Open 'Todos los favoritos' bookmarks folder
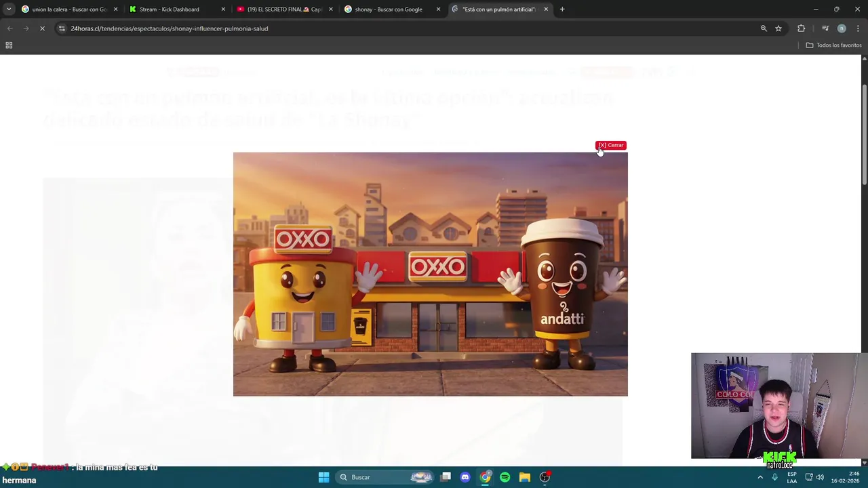The image size is (868, 488). click(833, 45)
